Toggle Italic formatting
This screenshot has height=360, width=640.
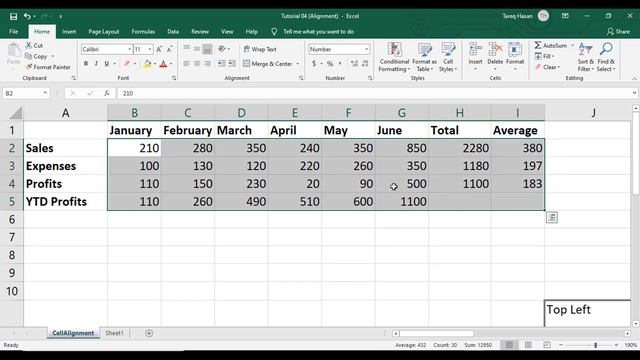96,64
